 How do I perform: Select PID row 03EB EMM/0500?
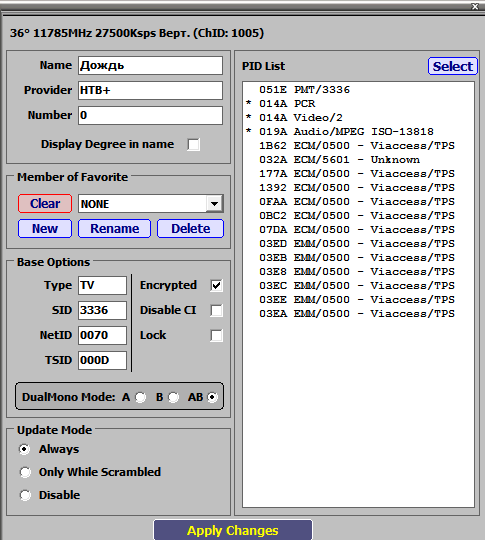coord(358,258)
